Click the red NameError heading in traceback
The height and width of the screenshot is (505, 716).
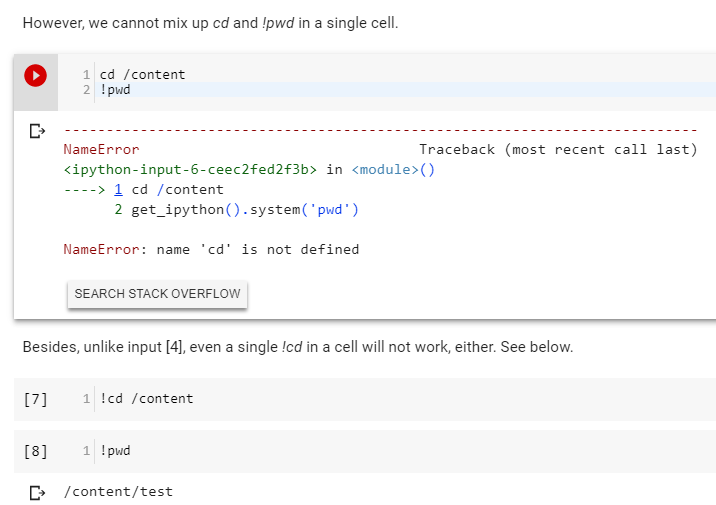[x=101, y=149]
